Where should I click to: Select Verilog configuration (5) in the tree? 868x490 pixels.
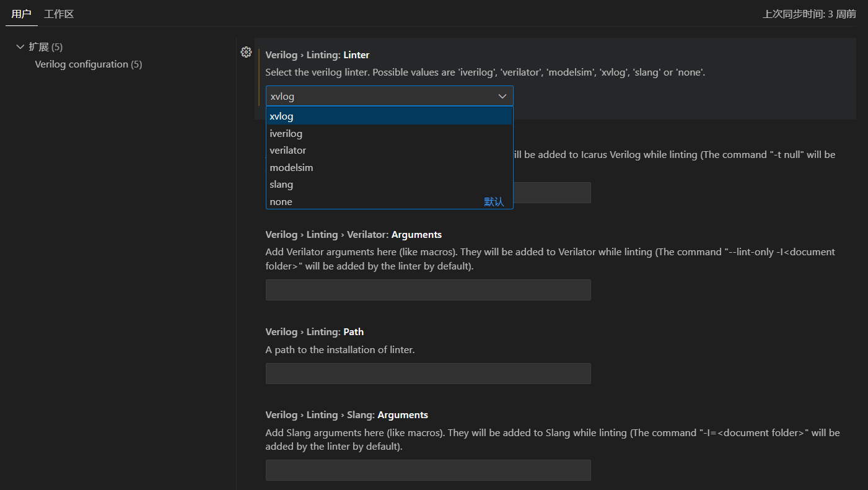89,64
